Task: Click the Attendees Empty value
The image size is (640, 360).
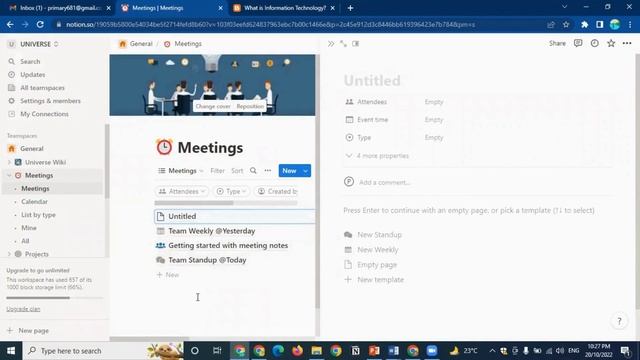Action: (433, 102)
